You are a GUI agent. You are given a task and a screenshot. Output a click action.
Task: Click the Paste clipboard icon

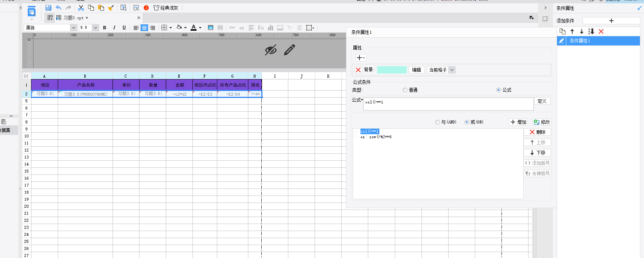101,8
